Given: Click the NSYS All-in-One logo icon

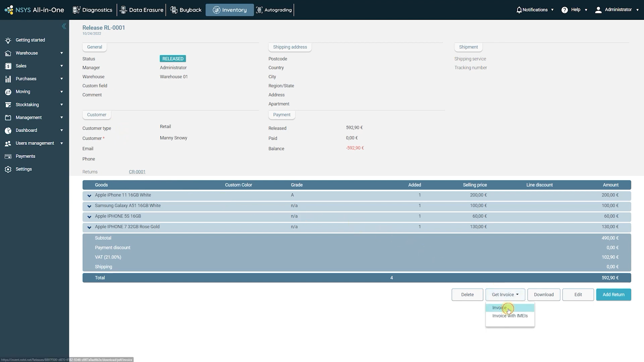Looking at the screenshot, I should pyautogui.click(x=9, y=10).
